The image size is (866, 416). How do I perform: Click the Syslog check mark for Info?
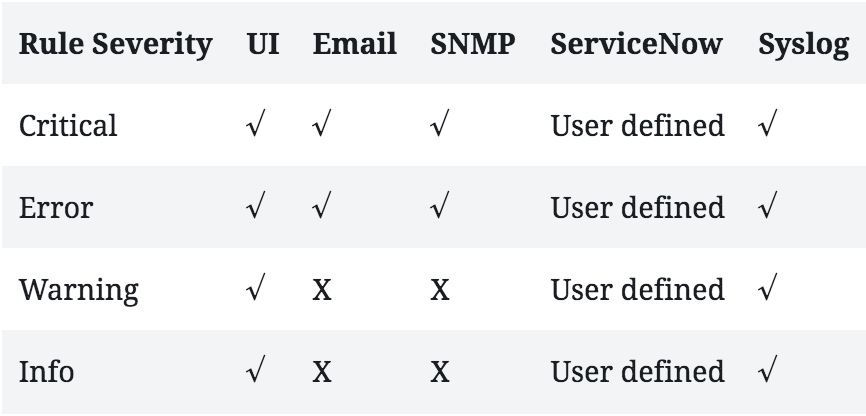click(768, 372)
